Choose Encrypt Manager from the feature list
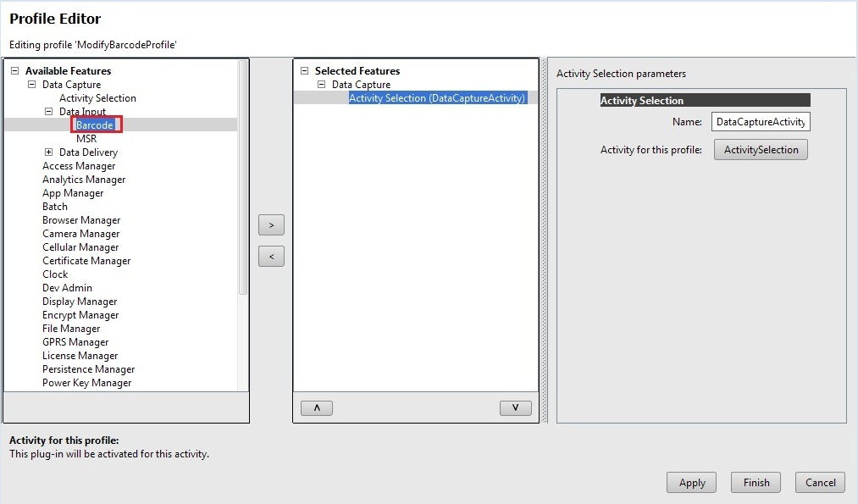 coord(80,315)
